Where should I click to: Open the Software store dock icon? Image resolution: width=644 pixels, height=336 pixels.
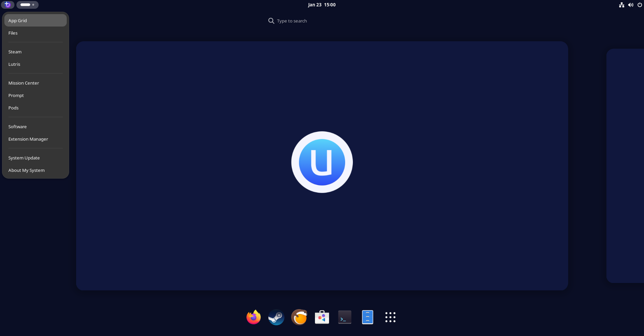pyautogui.click(x=322, y=317)
